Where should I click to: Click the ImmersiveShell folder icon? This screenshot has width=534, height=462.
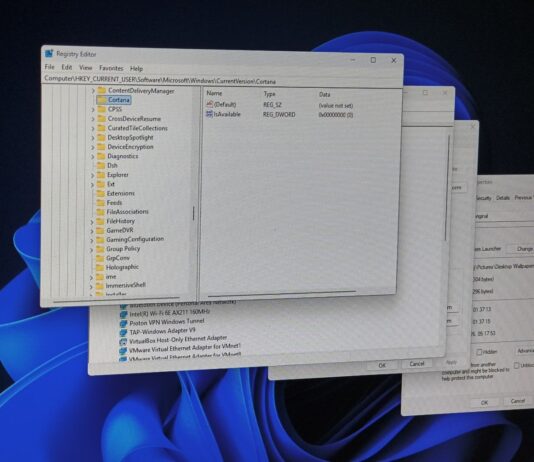(100, 285)
